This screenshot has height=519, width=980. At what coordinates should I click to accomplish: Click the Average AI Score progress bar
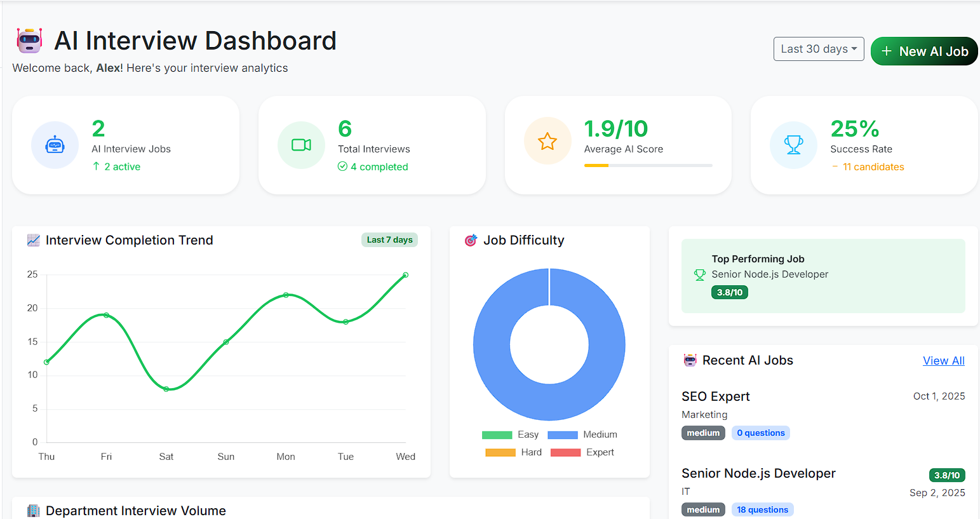(x=648, y=165)
